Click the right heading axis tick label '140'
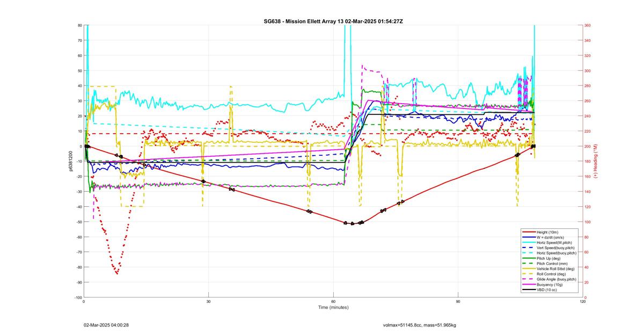 pyautogui.click(x=588, y=192)
